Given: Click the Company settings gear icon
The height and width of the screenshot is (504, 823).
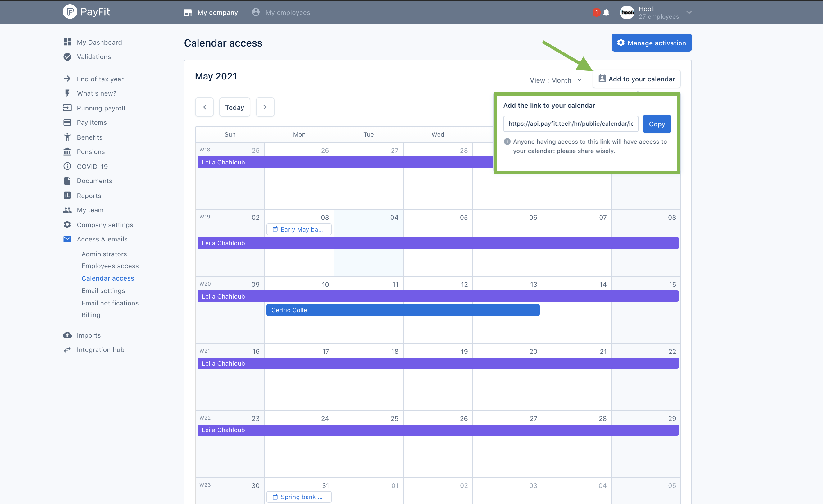Looking at the screenshot, I should 67,225.
